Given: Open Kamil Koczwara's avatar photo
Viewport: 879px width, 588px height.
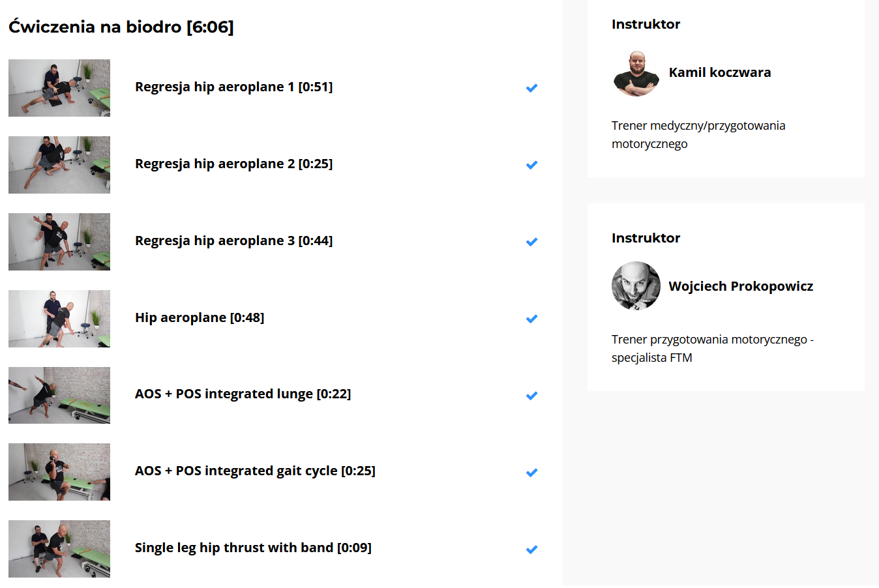Looking at the screenshot, I should (x=636, y=73).
